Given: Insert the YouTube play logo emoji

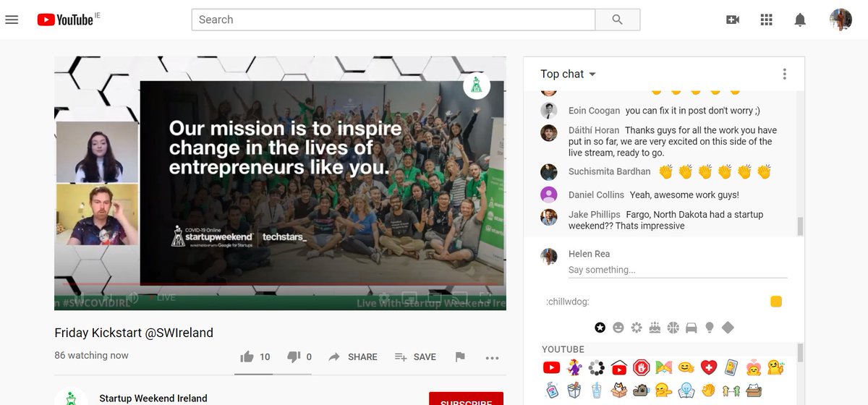Looking at the screenshot, I should 551,368.
